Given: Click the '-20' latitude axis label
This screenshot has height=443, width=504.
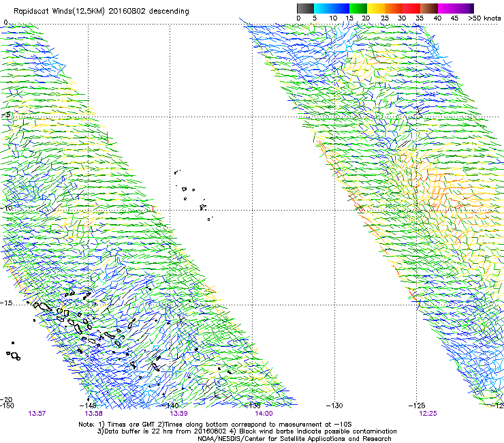Looking at the screenshot, I should (6, 399).
